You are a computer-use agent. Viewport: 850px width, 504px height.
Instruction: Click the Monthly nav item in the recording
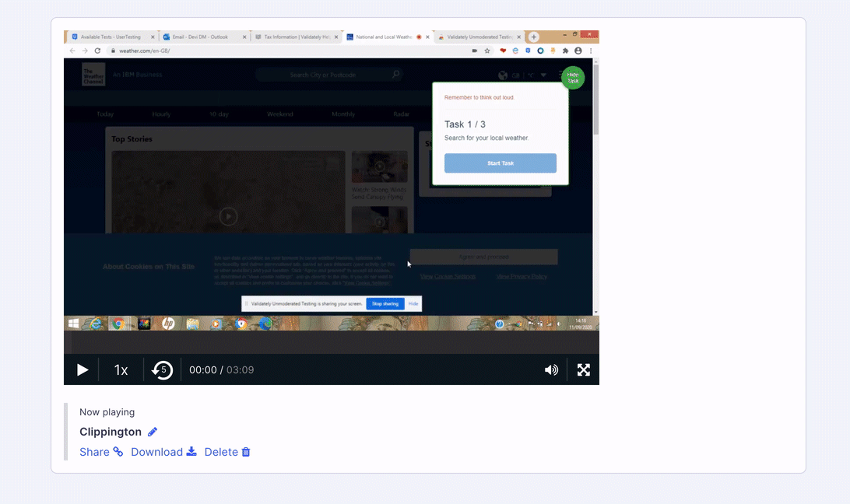point(343,114)
